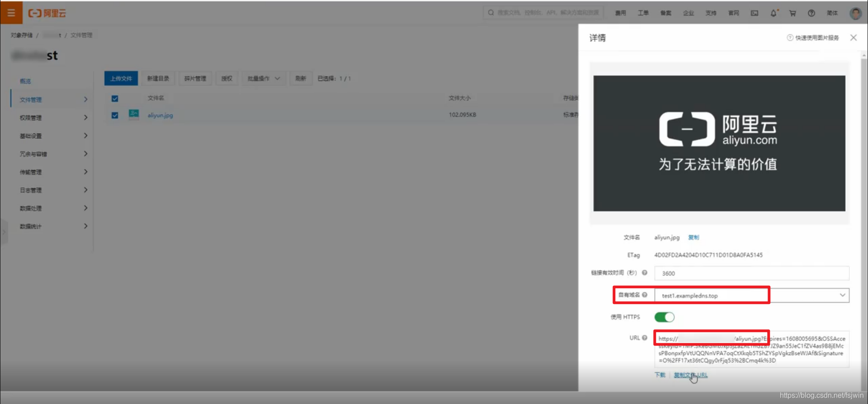Viewport: 868px width, 404px height.
Task: Click the ETag value 4D02FD2A4204D10C711D01D8A0FA5145
Action: coord(708,255)
